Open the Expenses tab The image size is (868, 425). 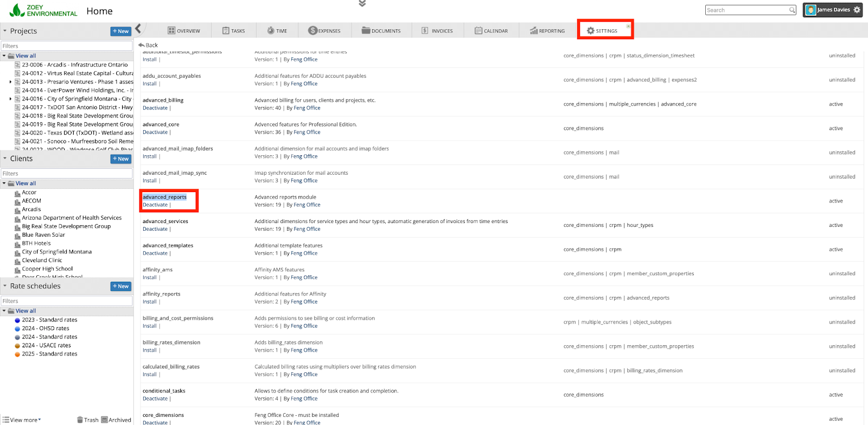pos(324,31)
